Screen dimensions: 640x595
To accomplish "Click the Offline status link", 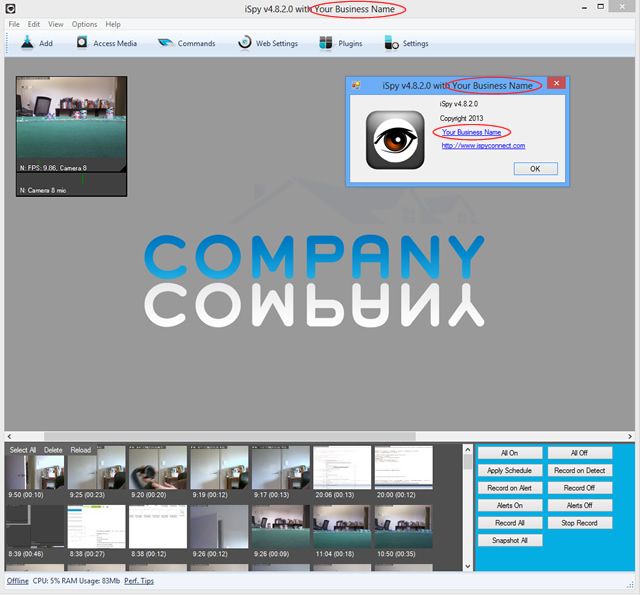I will point(18,581).
